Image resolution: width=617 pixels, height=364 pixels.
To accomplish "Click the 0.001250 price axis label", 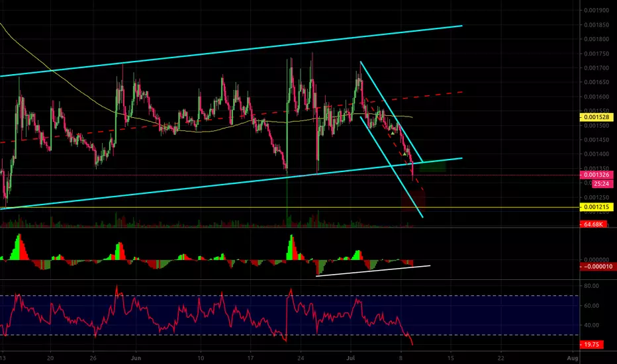I will pos(596,197).
